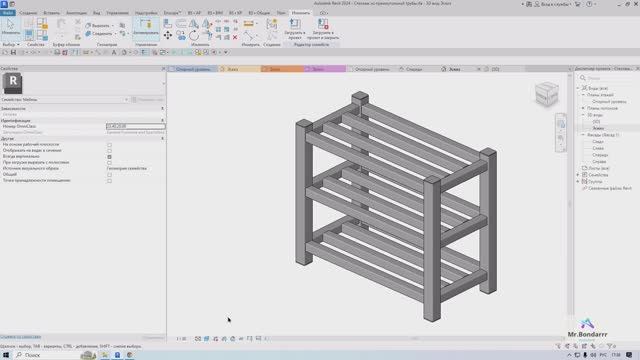Viewport: 640px width, 360px height.
Task: Click the Edit Type button in Properties
Action: (148, 100)
